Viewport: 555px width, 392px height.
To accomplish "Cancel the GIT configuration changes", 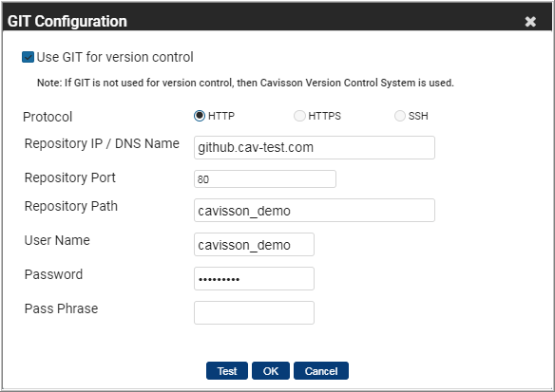I will tap(321, 371).
